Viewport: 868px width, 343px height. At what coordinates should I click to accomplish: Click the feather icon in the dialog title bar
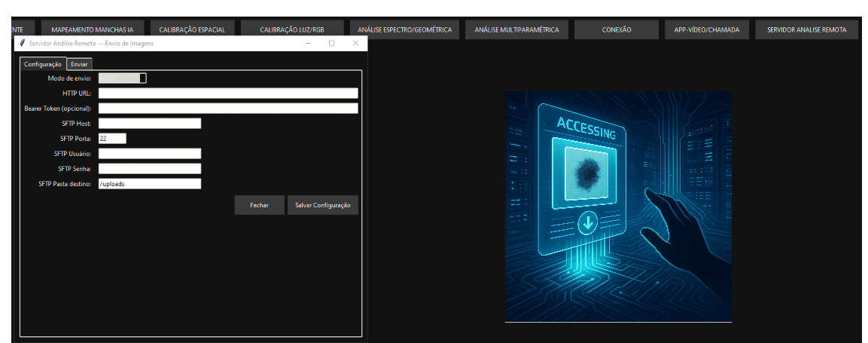(23, 44)
